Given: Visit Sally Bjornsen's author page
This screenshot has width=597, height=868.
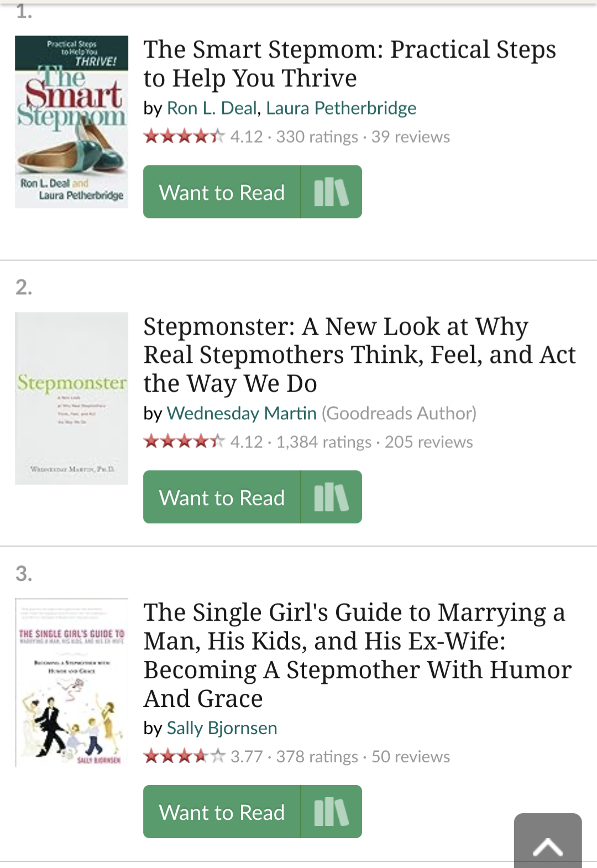Looking at the screenshot, I should pyautogui.click(x=222, y=728).
